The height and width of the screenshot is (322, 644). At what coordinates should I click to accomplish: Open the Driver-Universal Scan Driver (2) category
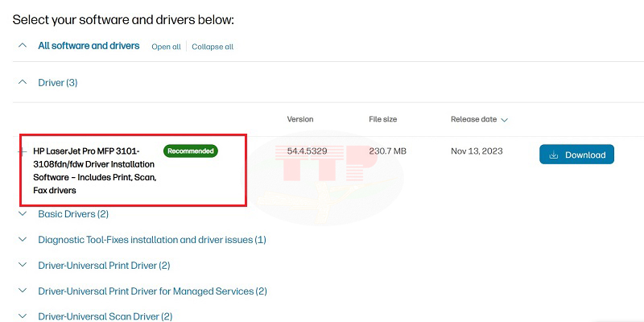pyautogui.click(x=105, y=316)
